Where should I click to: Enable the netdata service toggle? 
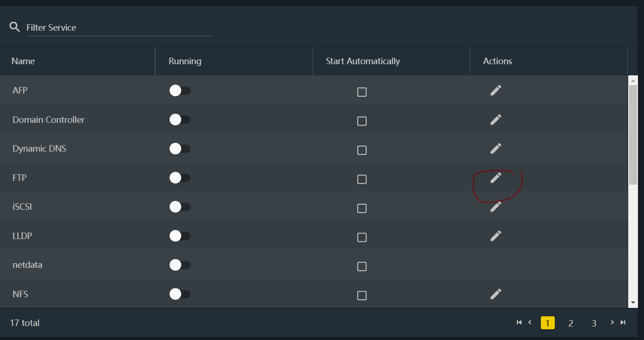(180, 265)
